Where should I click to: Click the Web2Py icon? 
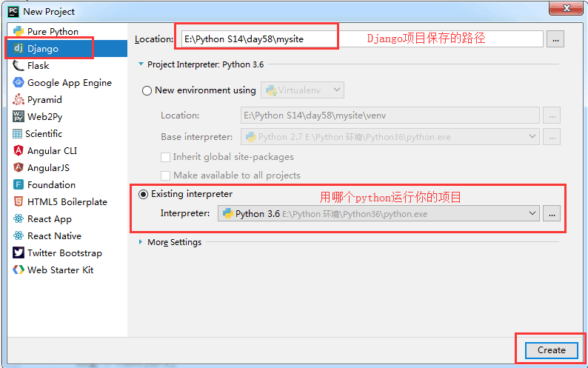(x=19, y=117)
